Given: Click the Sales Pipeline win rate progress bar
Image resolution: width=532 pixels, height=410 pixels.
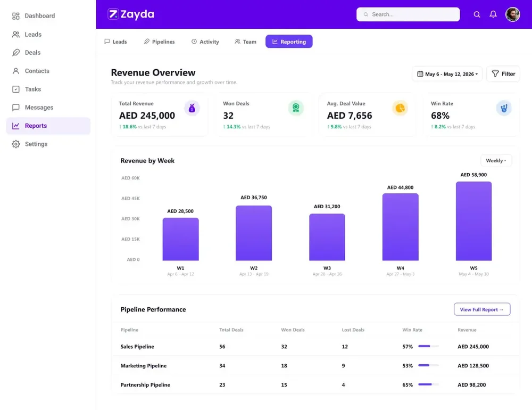Looking at the screenshot, I should tap(428, 346).
